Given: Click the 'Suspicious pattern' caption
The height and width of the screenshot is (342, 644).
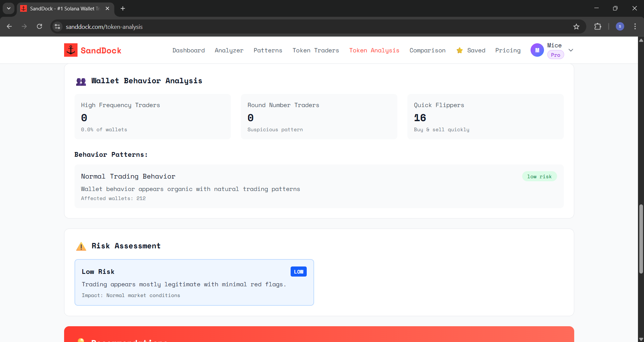Looking at the screenshot, I should click(275, 130).
